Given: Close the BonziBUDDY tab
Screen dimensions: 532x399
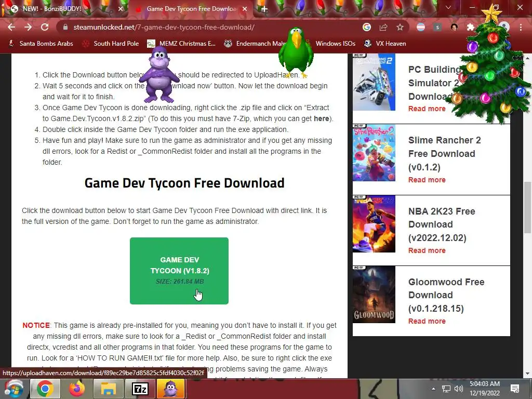Looking at the screenshot, I should click(x=121, y=9).
